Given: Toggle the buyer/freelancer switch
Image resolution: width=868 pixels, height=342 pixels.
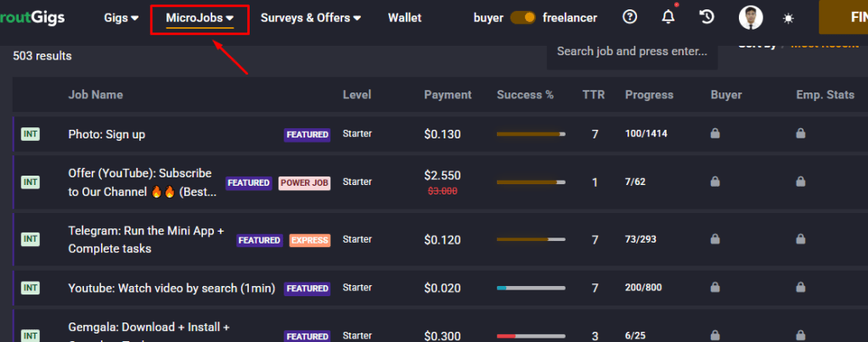Looking at the screenshot, I should click(523, 18).
